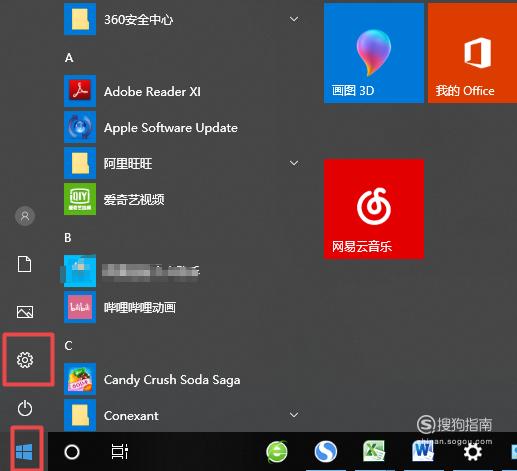
Task: Launch 爱奇艺视频 app icon
Action: coord(80,199)
